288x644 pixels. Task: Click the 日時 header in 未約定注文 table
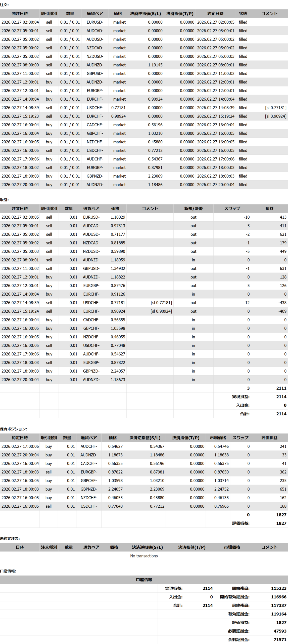(x=20, y=547)
